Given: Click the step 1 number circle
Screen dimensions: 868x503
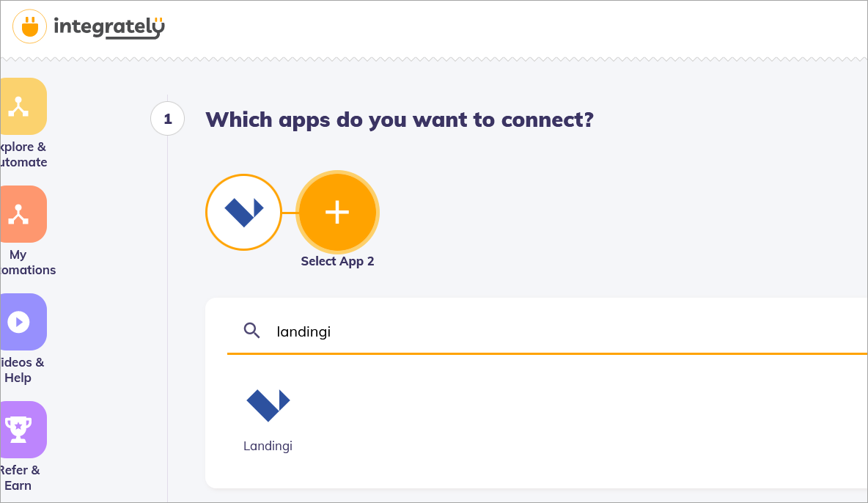Looking at the screenshot, I should [x=167, y=119].
